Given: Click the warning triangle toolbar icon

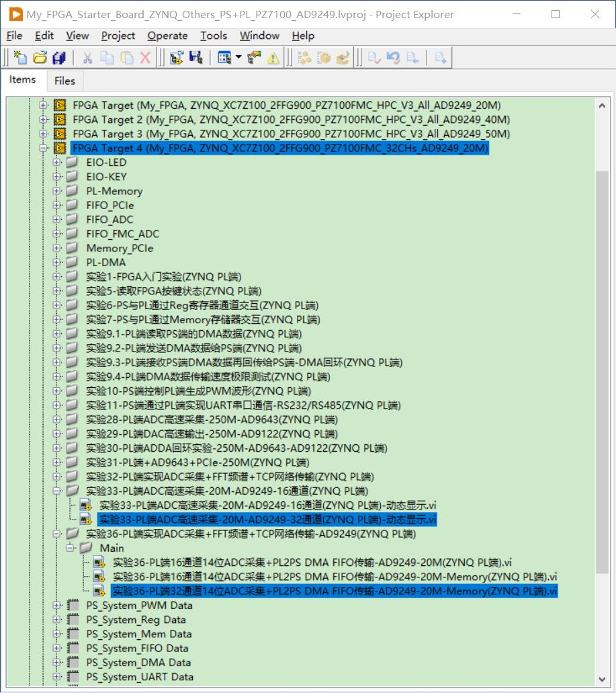Looking at the screenshot, I should 273,58.
